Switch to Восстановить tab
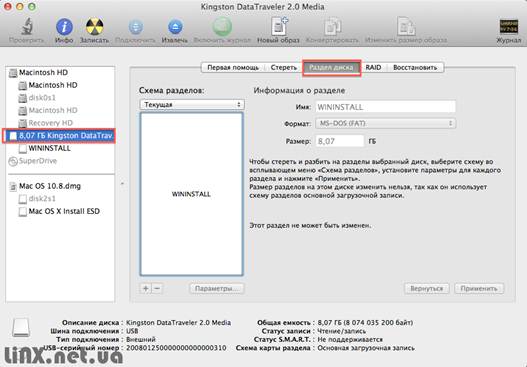527x367 pixels. point(415,68)
